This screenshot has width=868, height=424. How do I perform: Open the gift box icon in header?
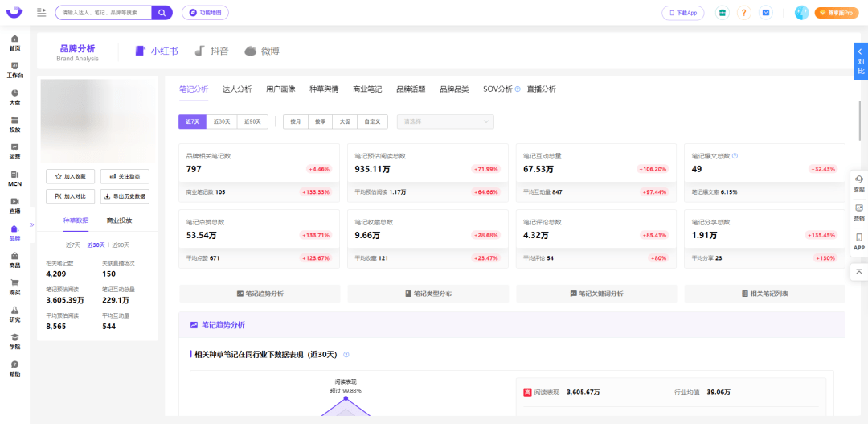(723, 12)
